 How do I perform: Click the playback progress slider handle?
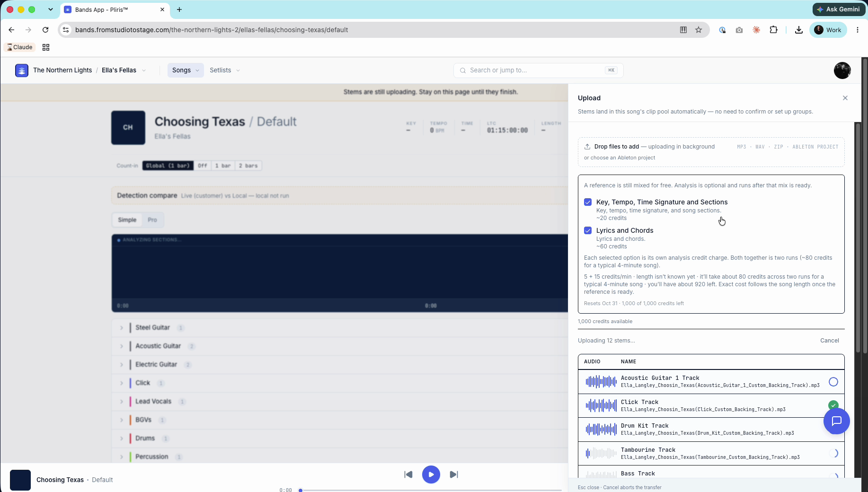point(301,490)
